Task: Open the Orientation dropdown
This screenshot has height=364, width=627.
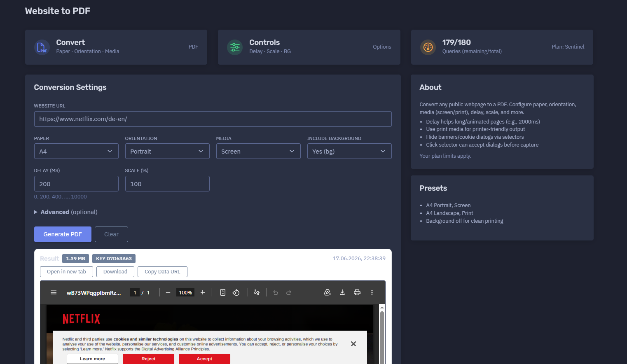Action: 167,151
